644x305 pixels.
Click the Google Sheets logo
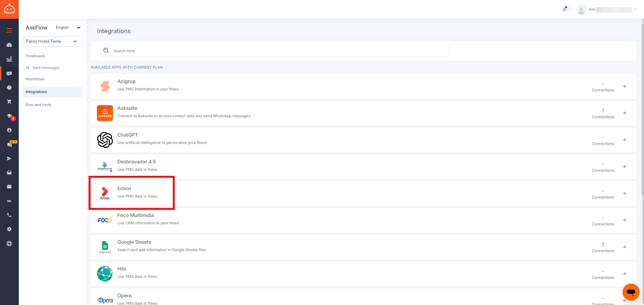[105, 247]
